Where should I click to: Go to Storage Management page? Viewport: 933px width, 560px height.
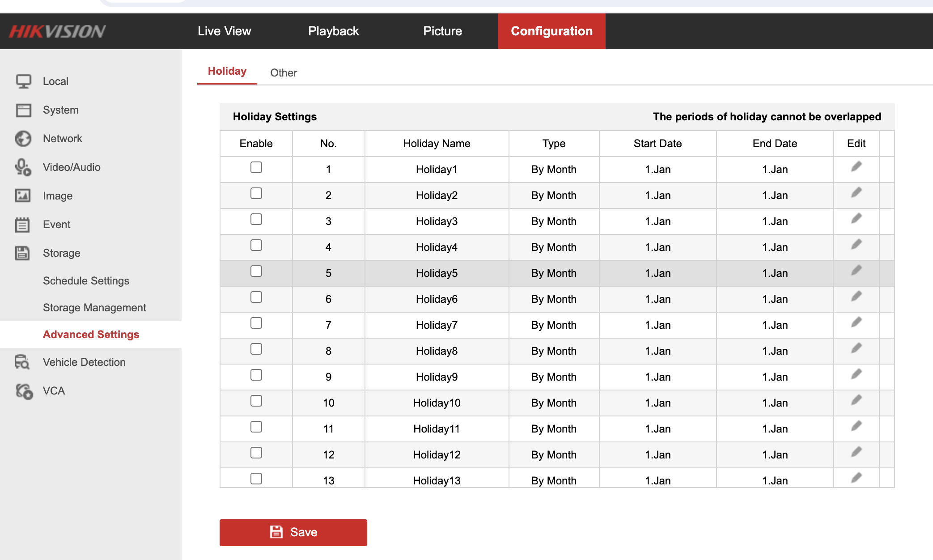point(94,308)
